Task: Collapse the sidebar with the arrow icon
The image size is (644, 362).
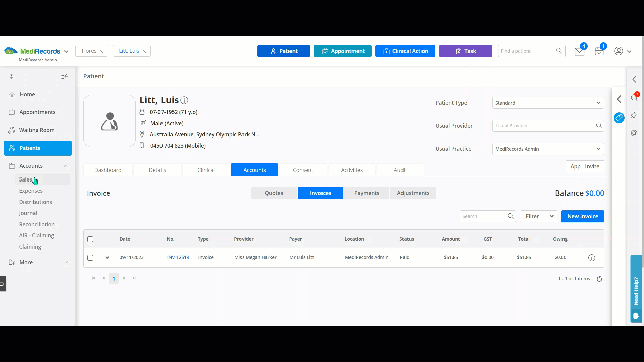Action: coord(64,76)
